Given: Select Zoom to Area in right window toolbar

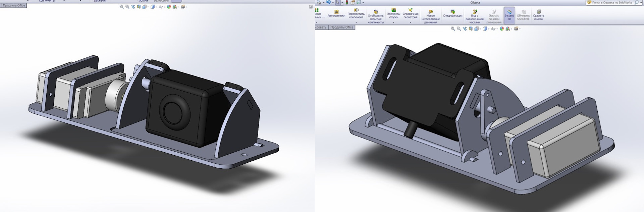Looking at the screenshot, I should tap(459, 29).
